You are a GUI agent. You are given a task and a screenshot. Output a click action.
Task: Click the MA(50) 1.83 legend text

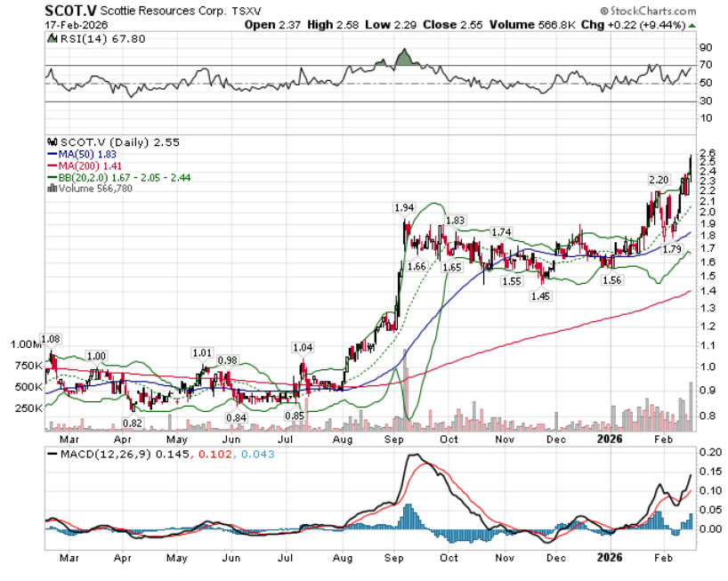coord(87,155)
